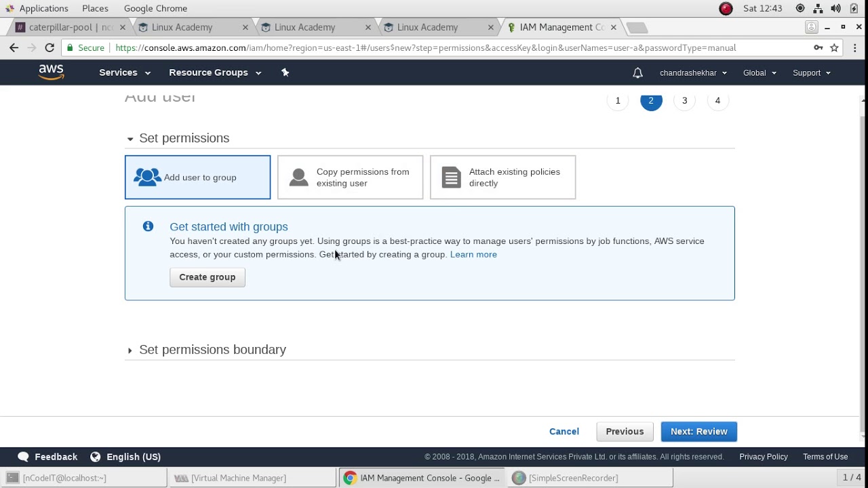The height and width of the screenshot is (488, 868).
Task: Click the blue info icon
Action: click(x=148, y=226)
